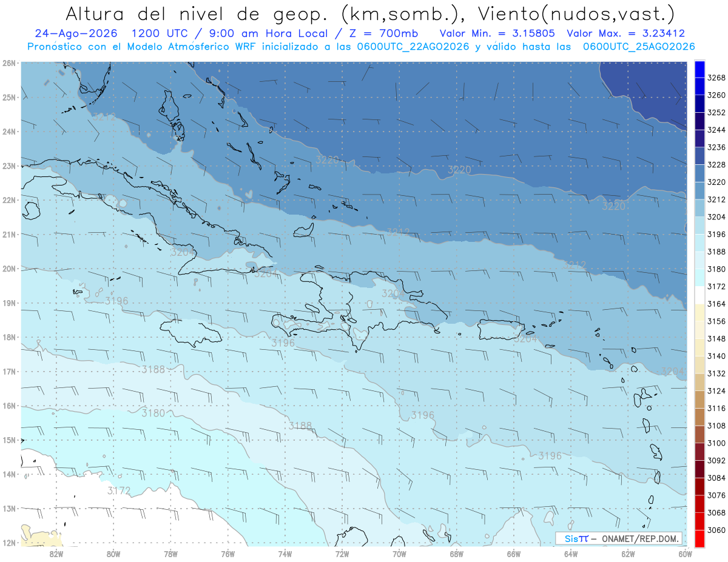Viewport: 728px width, 562px height.
Task: Click the 3060 color scale value
Action: pyautogui.click(x=716, y=530)
